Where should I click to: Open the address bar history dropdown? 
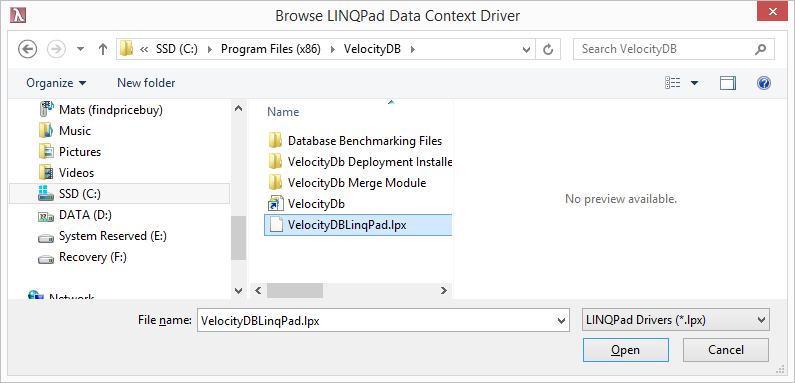526,50
